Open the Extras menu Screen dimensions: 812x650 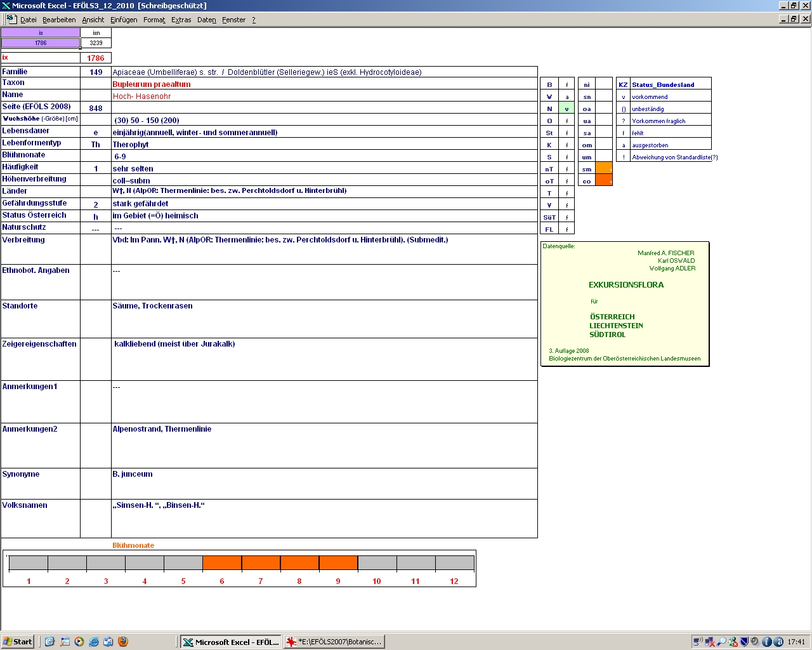[x=181, y=20]
